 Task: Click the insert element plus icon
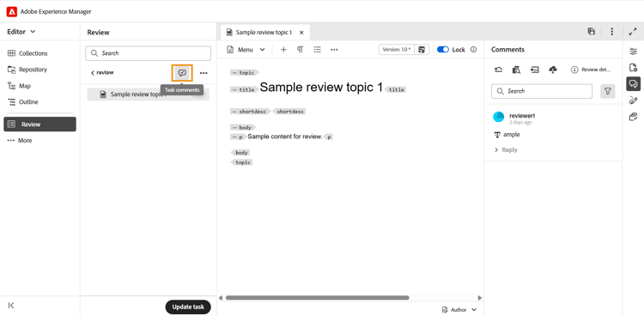coord(283,50)
